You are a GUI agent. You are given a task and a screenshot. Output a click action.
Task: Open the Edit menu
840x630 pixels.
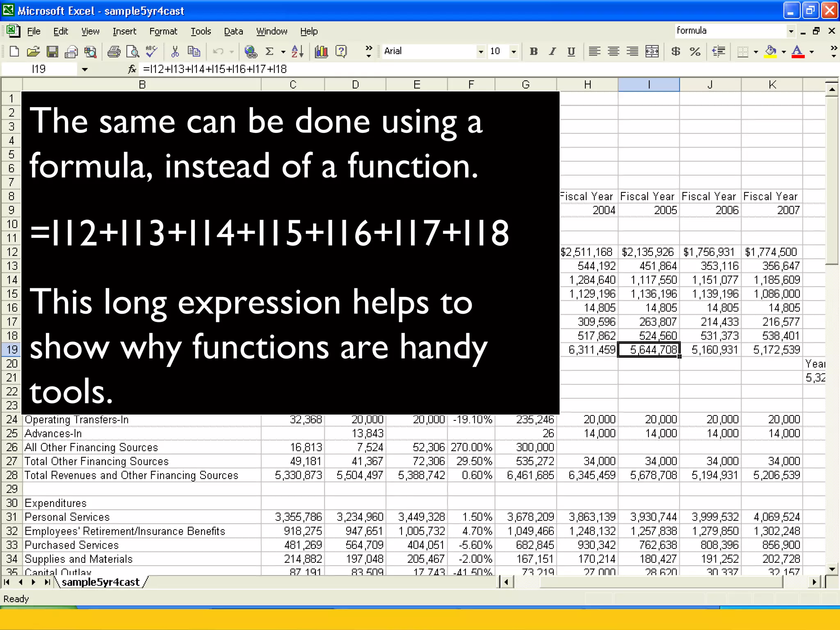[61, 31]
